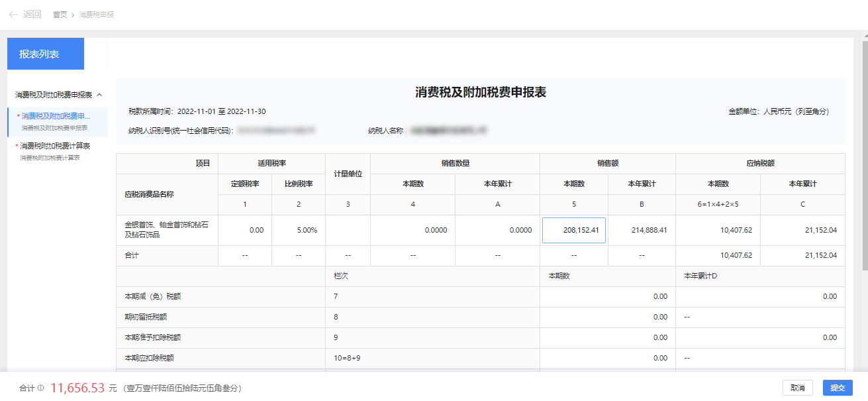Click 本期准予扣除税额 本年累计 value cell
The width and height of the screenshot is (868, 401).
(759, 338)
